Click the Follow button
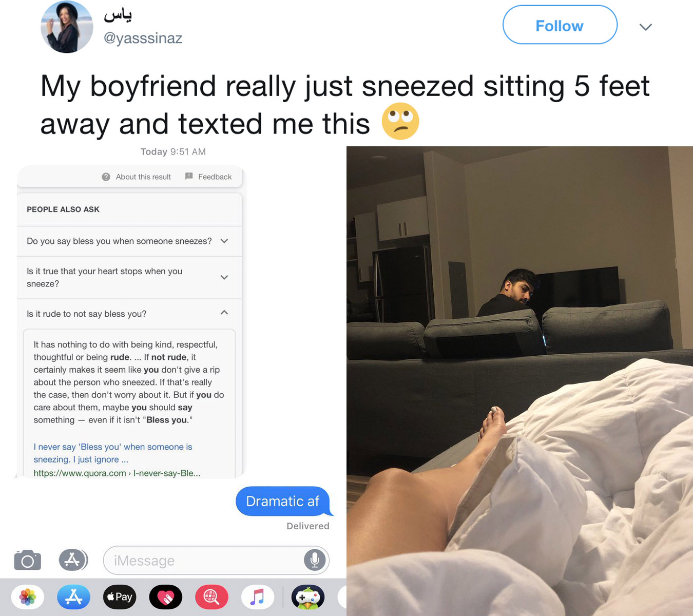This screenshot has width=693, height=616. [560, 25]
